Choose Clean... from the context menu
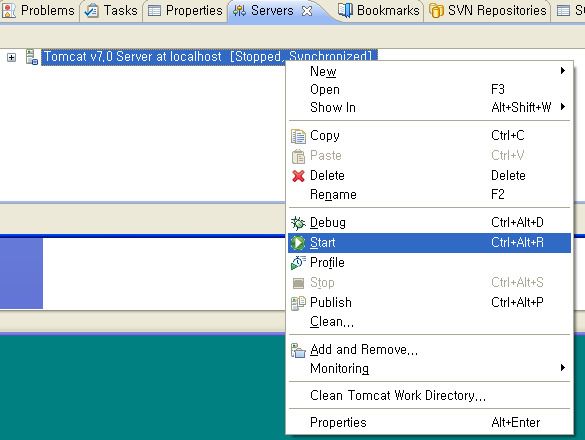The image size is (585, 440). [x=429, y=322]
